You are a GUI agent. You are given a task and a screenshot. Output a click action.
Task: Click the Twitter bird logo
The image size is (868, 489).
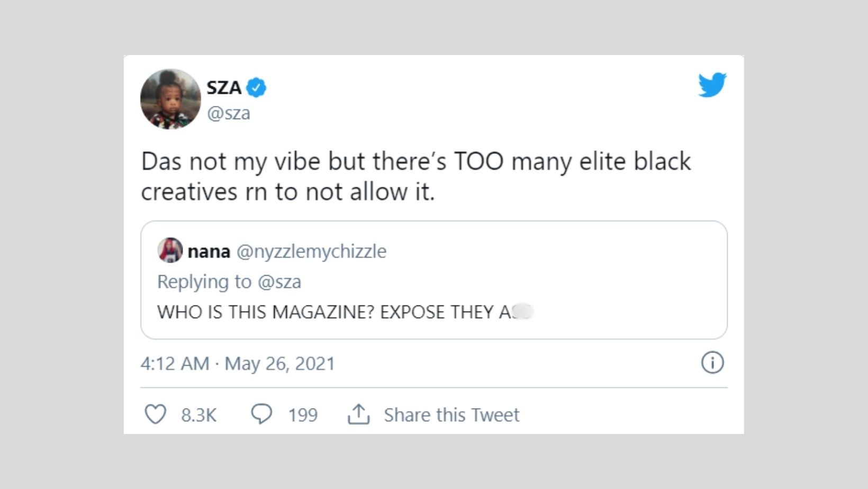[x=712, y=85]
